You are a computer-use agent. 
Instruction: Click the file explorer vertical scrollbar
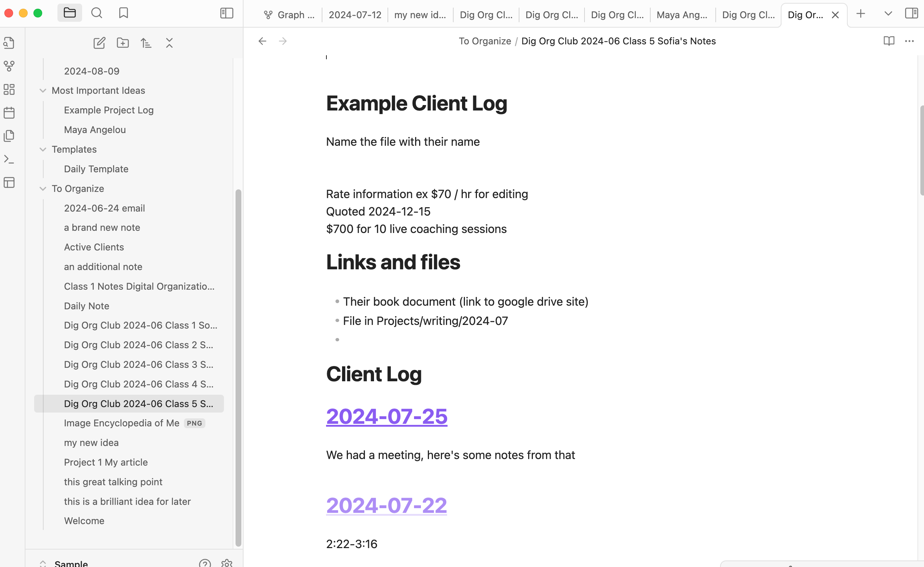(x=238, y=367)
